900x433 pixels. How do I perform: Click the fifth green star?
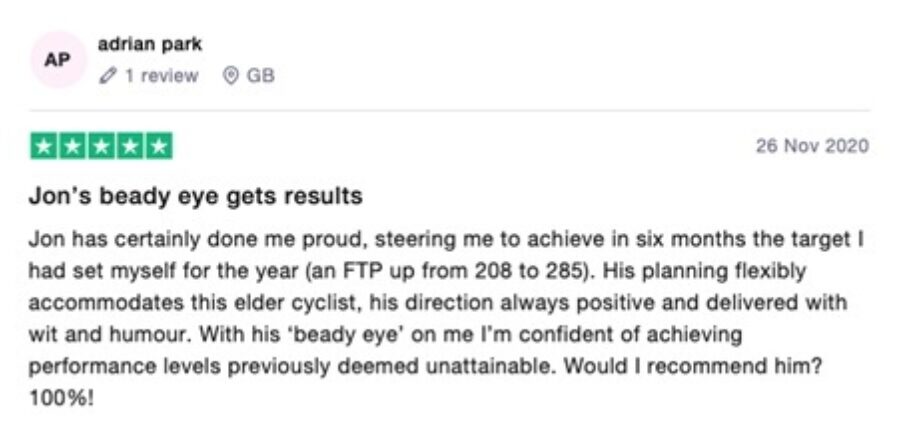click(x=158, y=146)
